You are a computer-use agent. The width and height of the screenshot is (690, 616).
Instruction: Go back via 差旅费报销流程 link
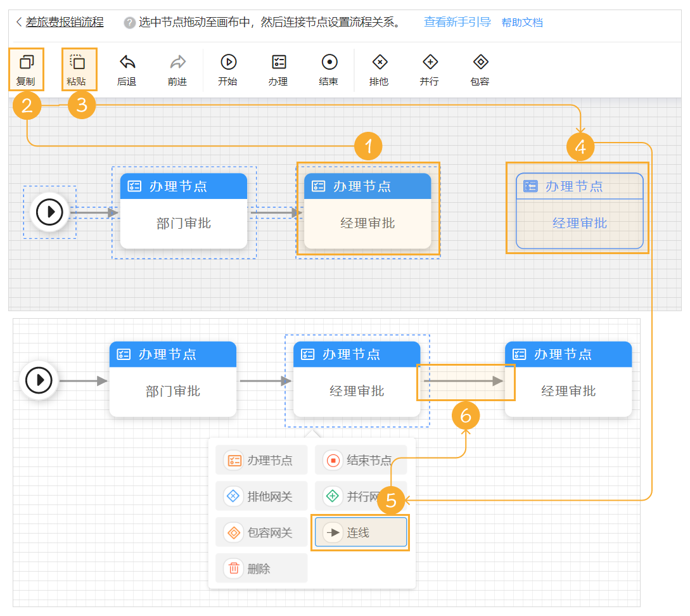pos(64,22)
